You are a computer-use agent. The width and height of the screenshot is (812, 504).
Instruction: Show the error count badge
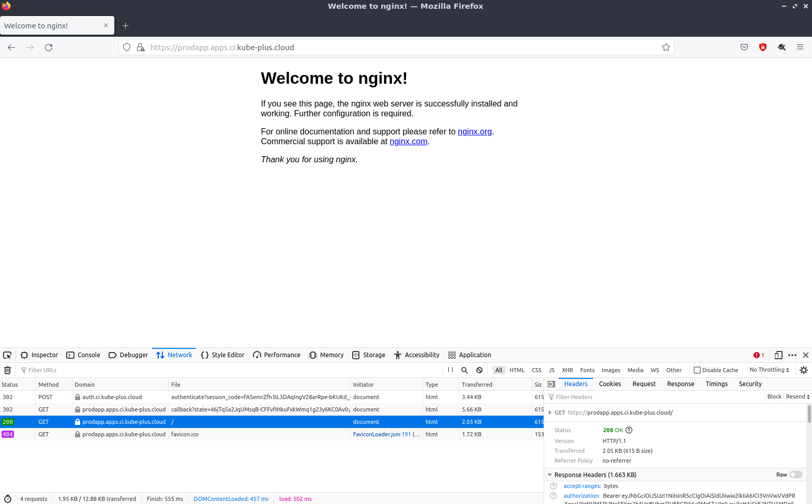click(759, 355)
